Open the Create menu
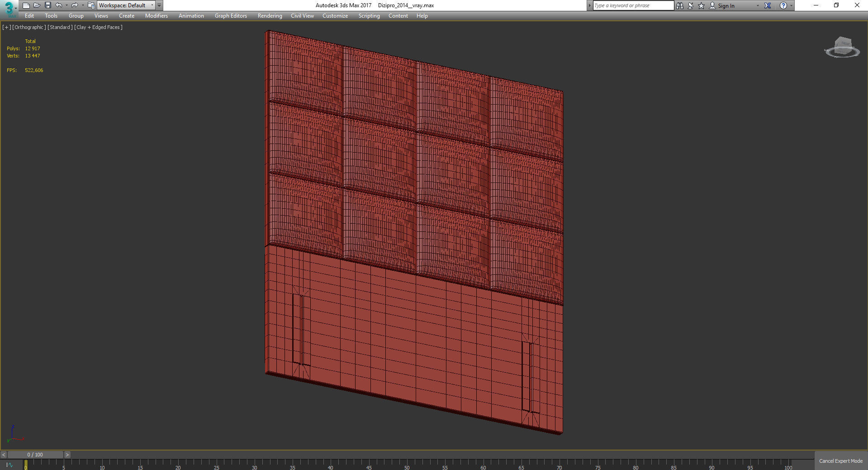The width and height of the screenshot is (868, 470). click(x=127, y=16)
